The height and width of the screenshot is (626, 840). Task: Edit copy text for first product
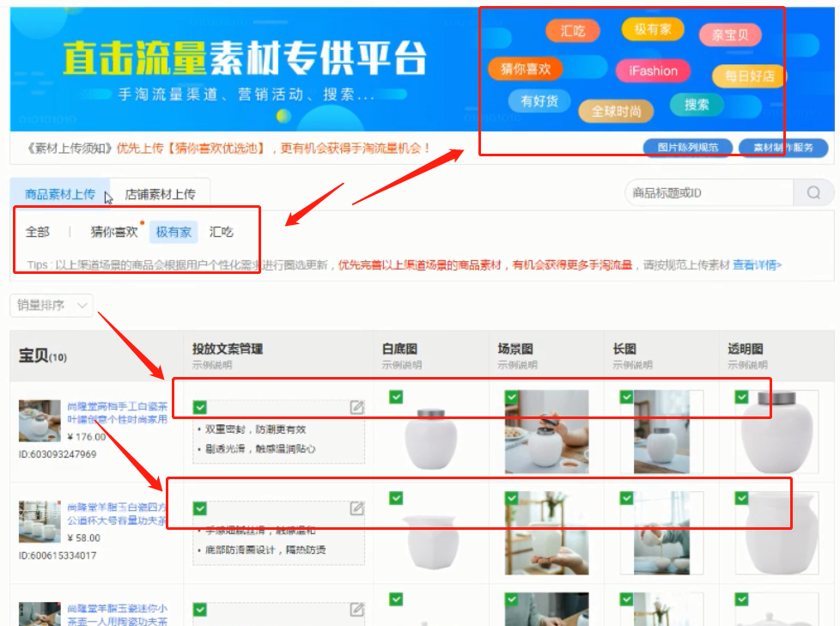coord(357,407)
